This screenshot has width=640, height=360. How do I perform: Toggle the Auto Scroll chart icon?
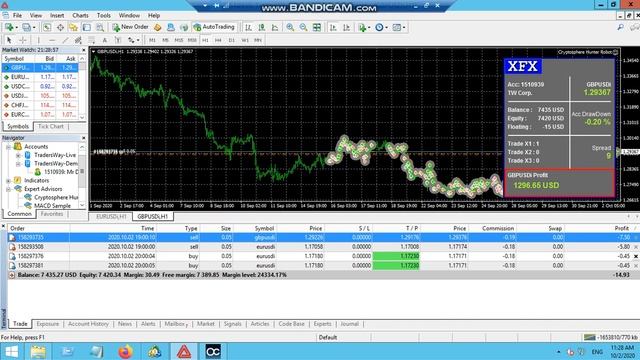(333, 27)
